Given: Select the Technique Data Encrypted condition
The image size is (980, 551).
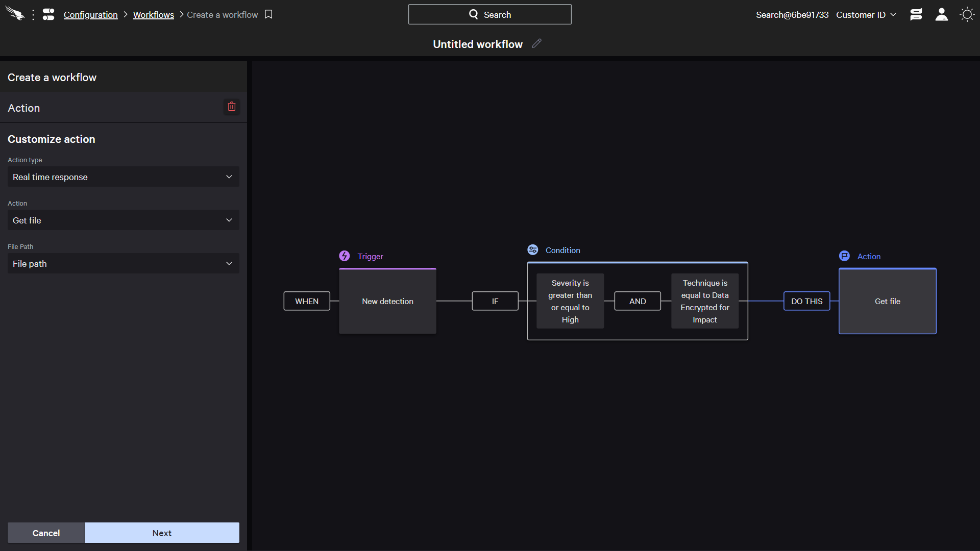Looking at the screenshot, I should [x=705, y=301].
